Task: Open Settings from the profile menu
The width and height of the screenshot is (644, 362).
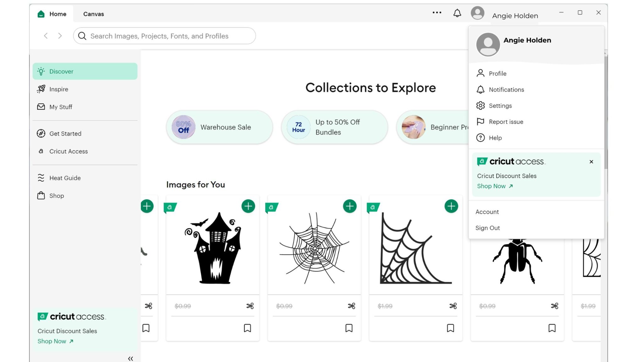Action: 500,106
